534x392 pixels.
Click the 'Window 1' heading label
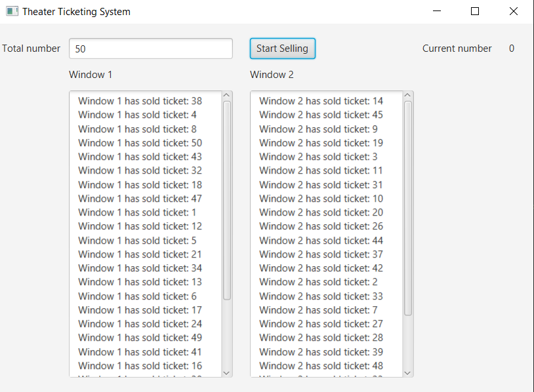coord(91,75)
